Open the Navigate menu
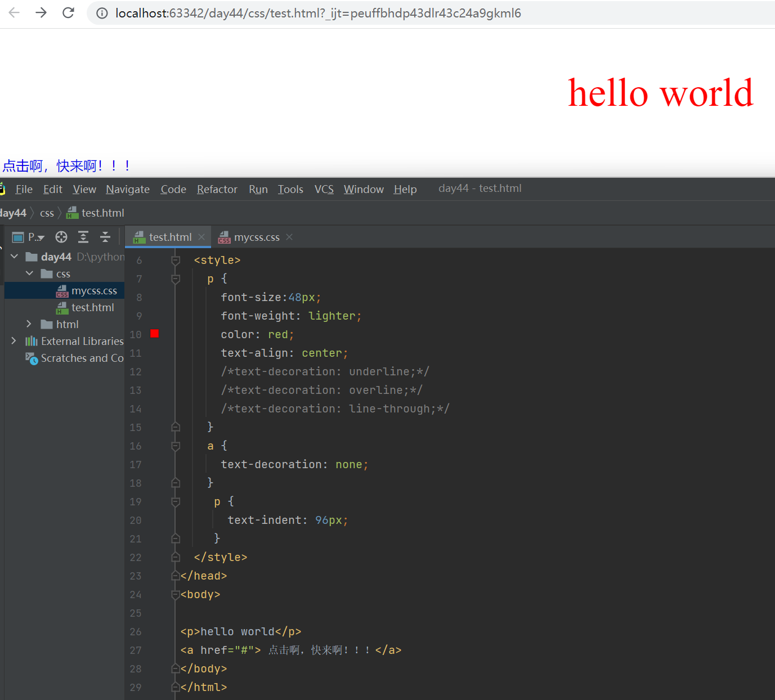This screenshot has height=700, width=775. (x=128, y=189)
